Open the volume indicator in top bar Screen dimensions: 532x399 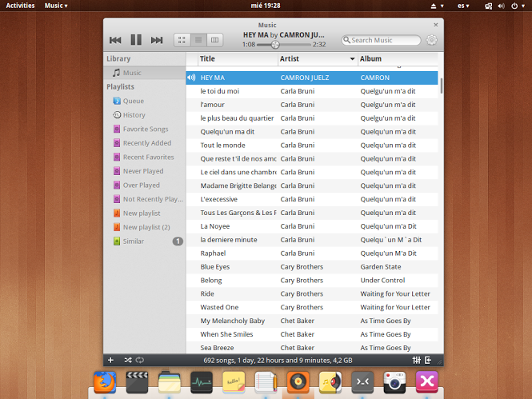click(501, 6)
